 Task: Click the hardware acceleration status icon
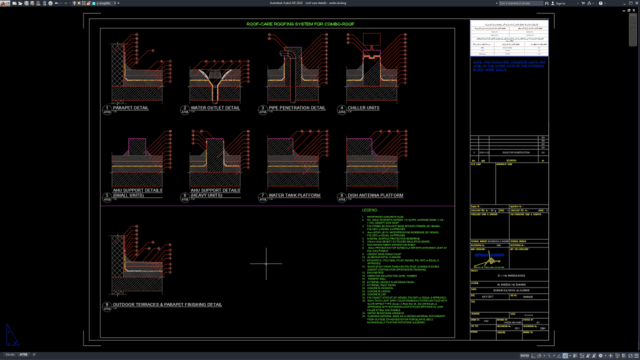[624, 356]
